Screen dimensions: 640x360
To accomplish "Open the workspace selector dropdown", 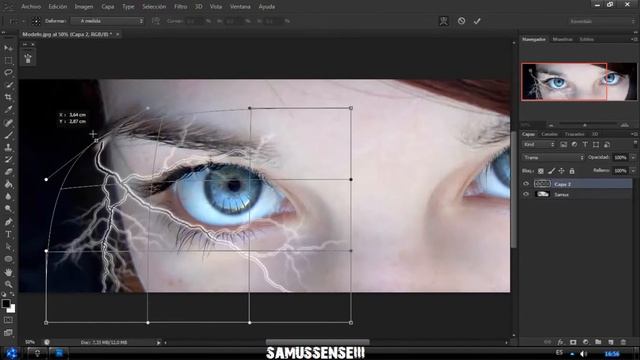I will [602, 21].
